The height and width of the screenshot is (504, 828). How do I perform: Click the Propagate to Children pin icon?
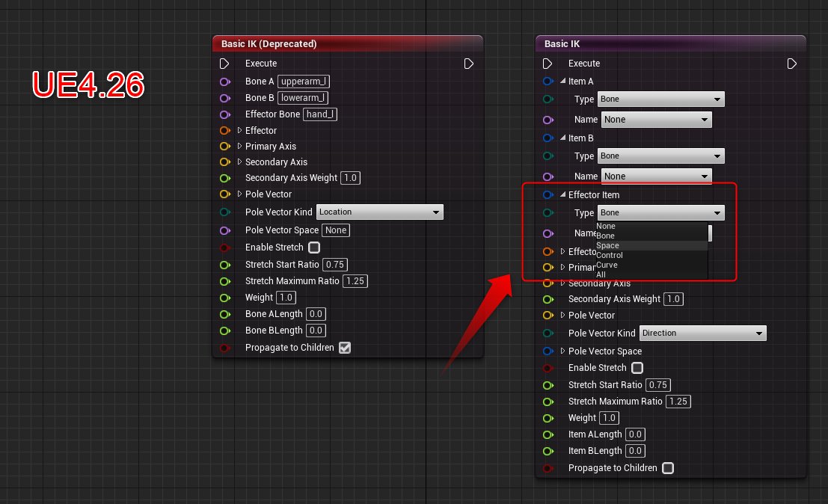225,347
